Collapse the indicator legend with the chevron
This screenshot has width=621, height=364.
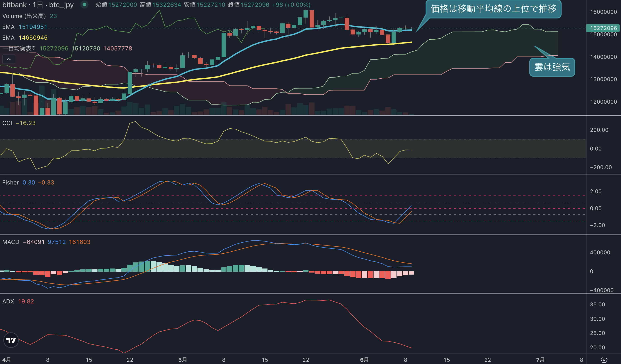click(9, 59)
